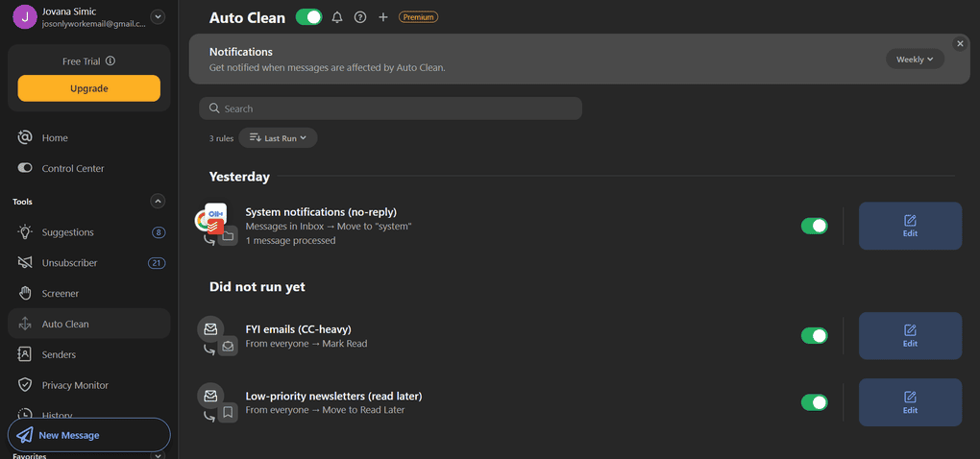The height and width of the screenshot is (459, 980).
Task: Click the Home at-sign icon
Action: (x=25, y=137)
